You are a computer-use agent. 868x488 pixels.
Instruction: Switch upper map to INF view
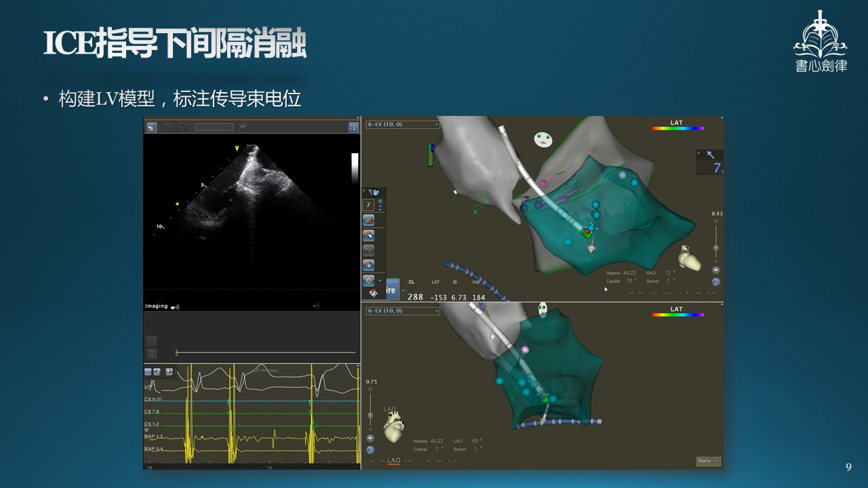pos(698,293)
